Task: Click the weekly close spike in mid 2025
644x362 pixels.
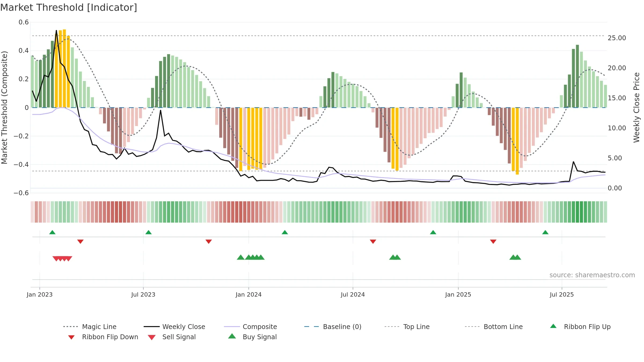Action: tap(573, 162)
